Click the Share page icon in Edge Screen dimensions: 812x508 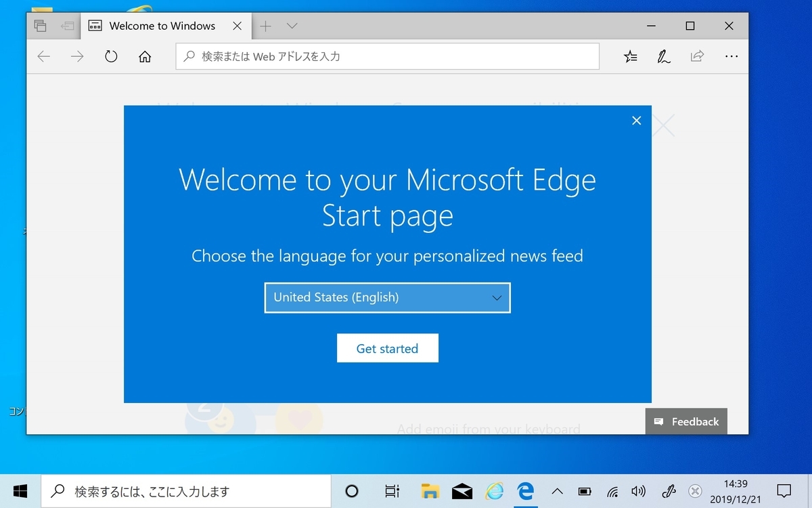[x=697, y=56]
